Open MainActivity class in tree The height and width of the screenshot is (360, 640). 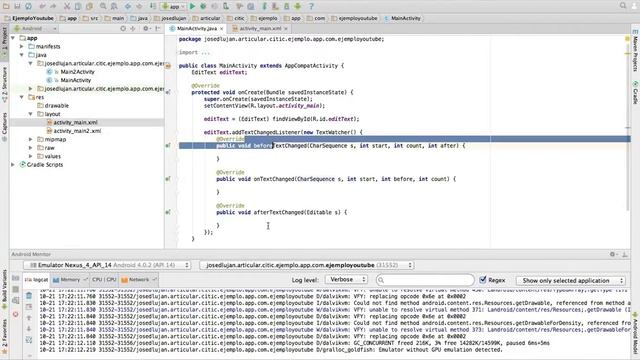click(76, 80)
